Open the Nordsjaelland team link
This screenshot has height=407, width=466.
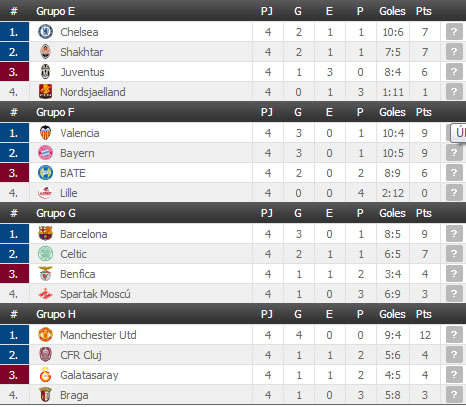click(93, 92)
